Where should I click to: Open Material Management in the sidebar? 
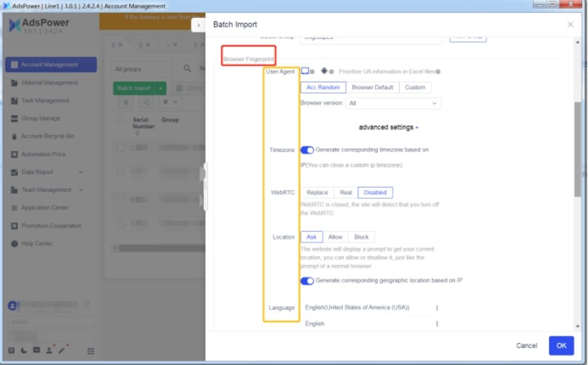51,82
